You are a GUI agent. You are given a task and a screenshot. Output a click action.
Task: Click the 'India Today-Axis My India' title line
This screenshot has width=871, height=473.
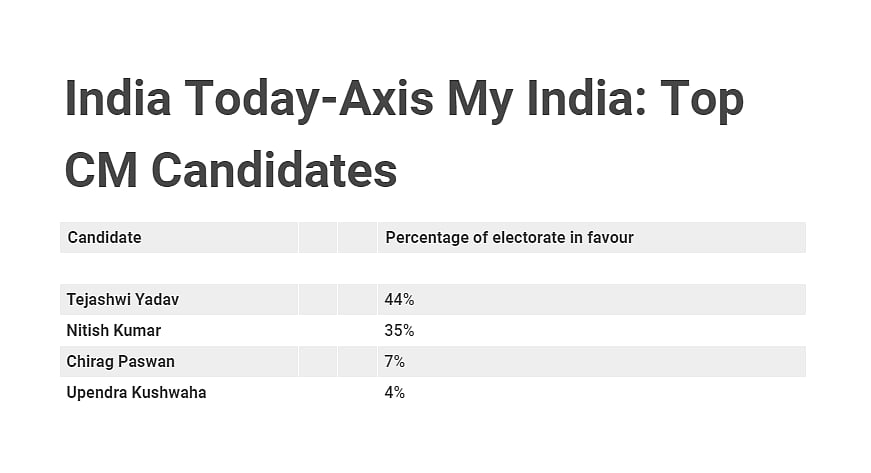click(x=404, y=101)
